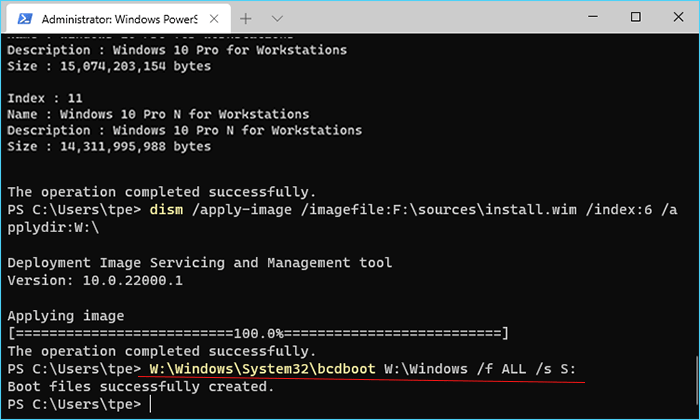
Task: Click the 'Version: 10.0.22000.1' text
Action: click(x=95, y=280)
